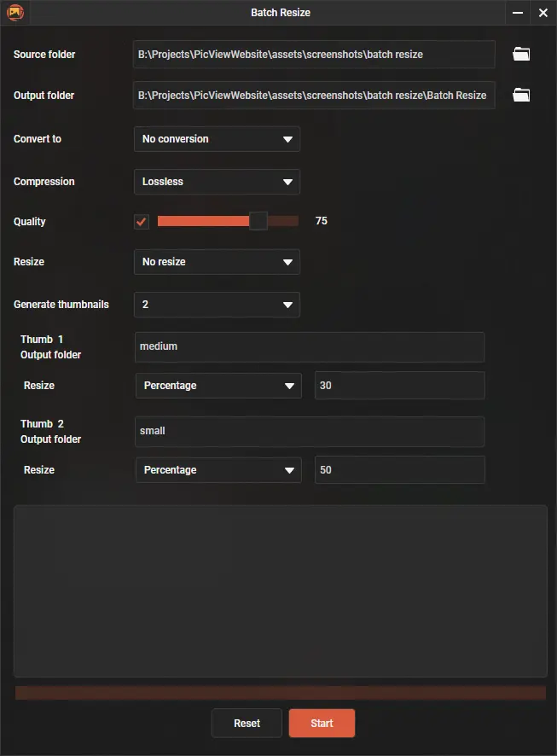Screen dimensions: 557x756
Task: Click the PicView app logo icon
Action: tap(15, 12)
